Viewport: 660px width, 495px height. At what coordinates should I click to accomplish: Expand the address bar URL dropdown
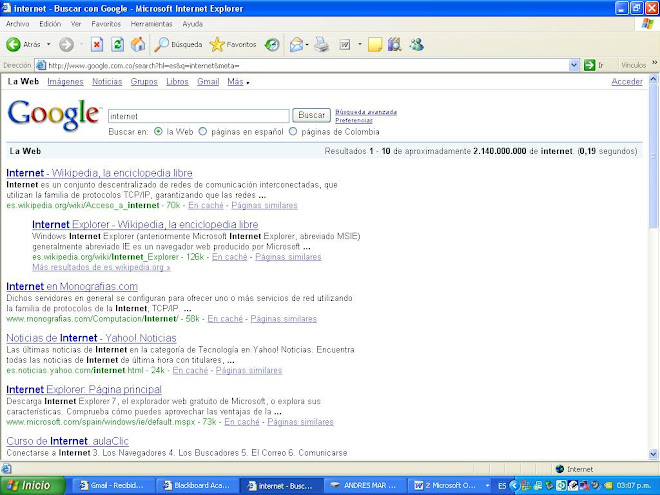point(573,65)
